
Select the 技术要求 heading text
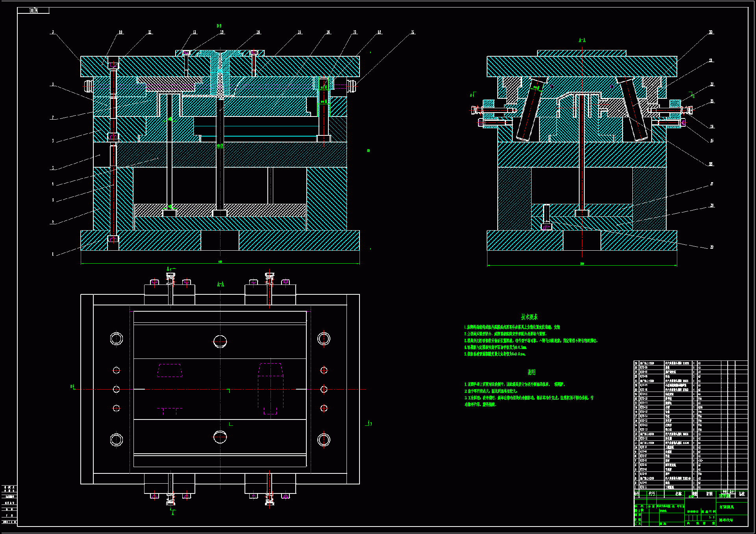(529, 317)
